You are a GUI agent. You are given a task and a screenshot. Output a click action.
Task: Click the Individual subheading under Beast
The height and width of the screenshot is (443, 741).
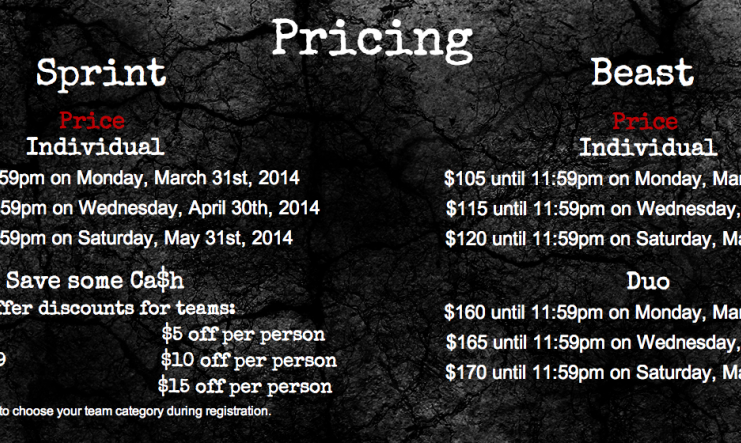point(648,148)
